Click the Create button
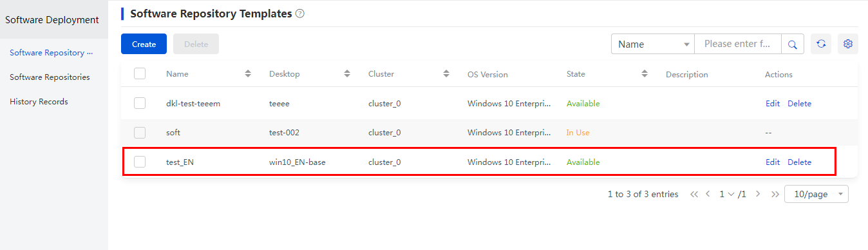Image resolution: width=868 pixels, height=250 pixels. 144,44
